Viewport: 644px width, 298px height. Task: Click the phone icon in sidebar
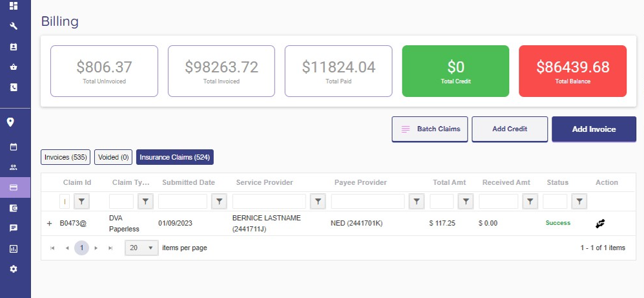pyautogui.click(x=13, y=87)
